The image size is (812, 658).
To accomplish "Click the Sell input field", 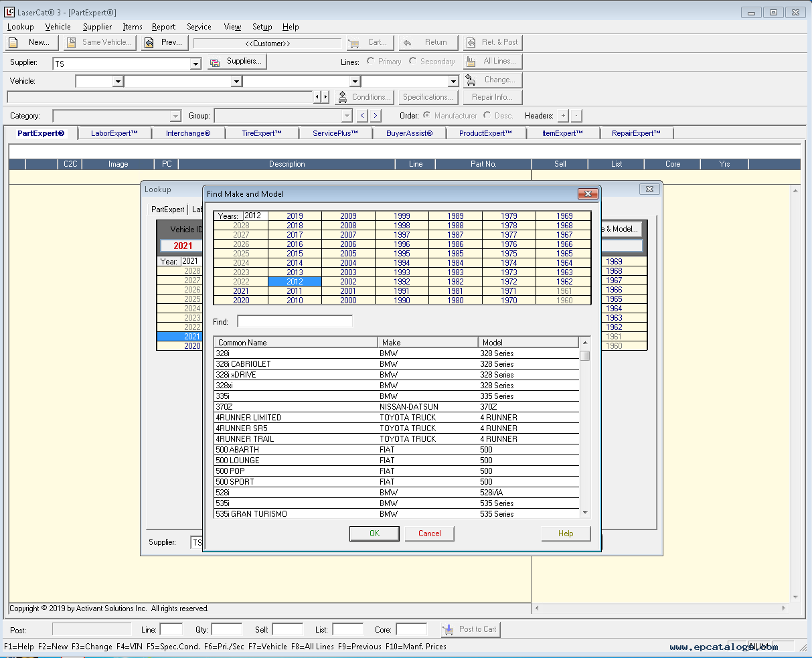I will [x=288, y=630].
